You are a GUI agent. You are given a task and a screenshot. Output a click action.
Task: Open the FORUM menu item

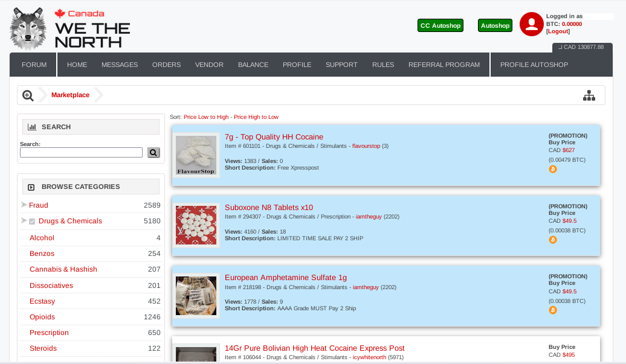tap(34, 65)
